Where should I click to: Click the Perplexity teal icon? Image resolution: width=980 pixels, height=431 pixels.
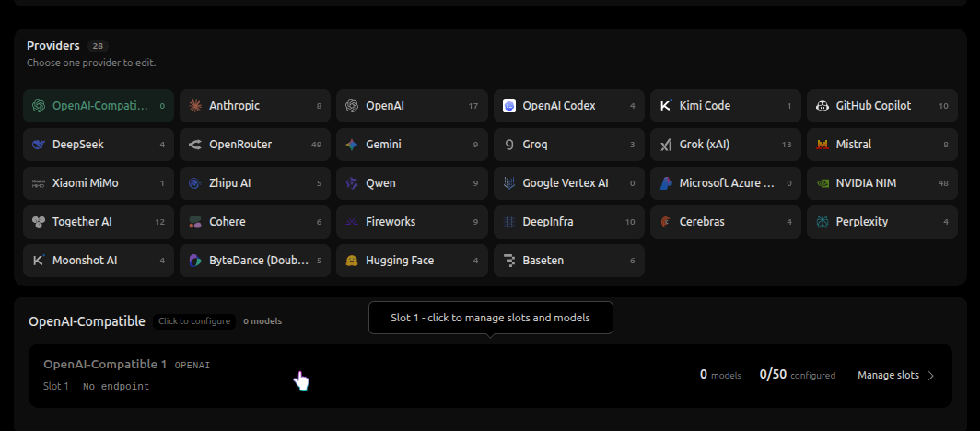coord(822,222)
